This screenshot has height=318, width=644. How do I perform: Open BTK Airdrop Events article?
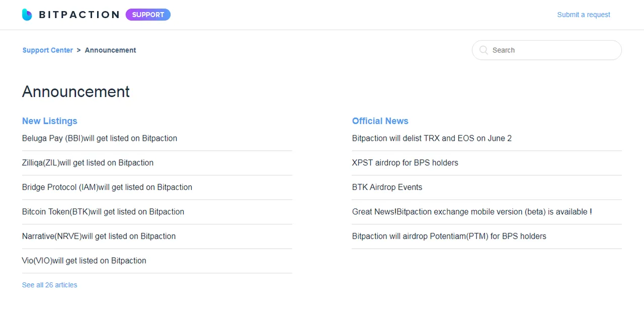(x=387, y=187)
